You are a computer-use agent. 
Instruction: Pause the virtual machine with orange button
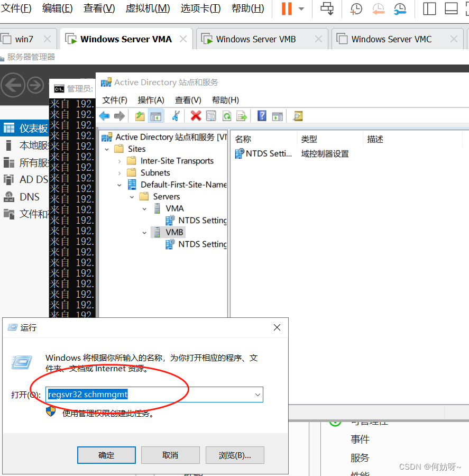[x=287, y=9]
